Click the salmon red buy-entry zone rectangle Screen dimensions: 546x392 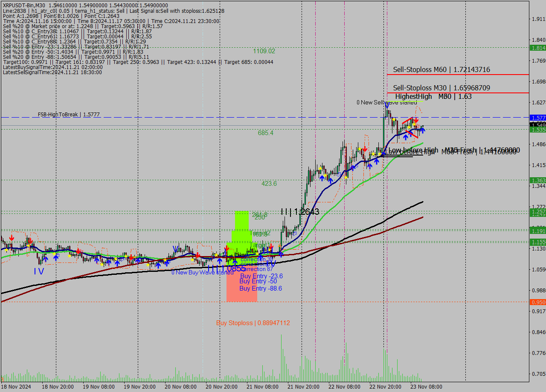[241, 285]
